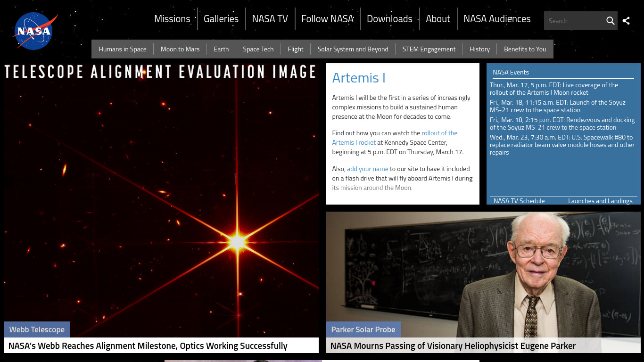Open the Galleries menu
The height and width of the screenshot is (362, 644).
[221, 19]
